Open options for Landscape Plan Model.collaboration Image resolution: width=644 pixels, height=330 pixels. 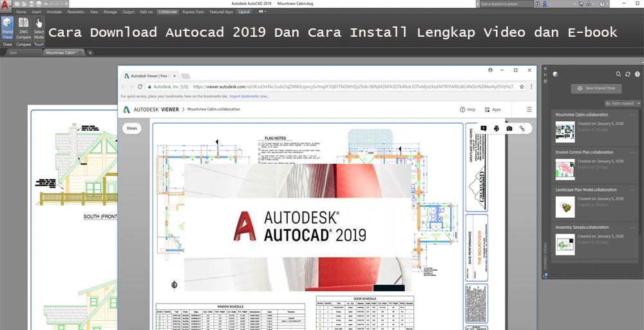pyautogui.click(x=632, y=190)
